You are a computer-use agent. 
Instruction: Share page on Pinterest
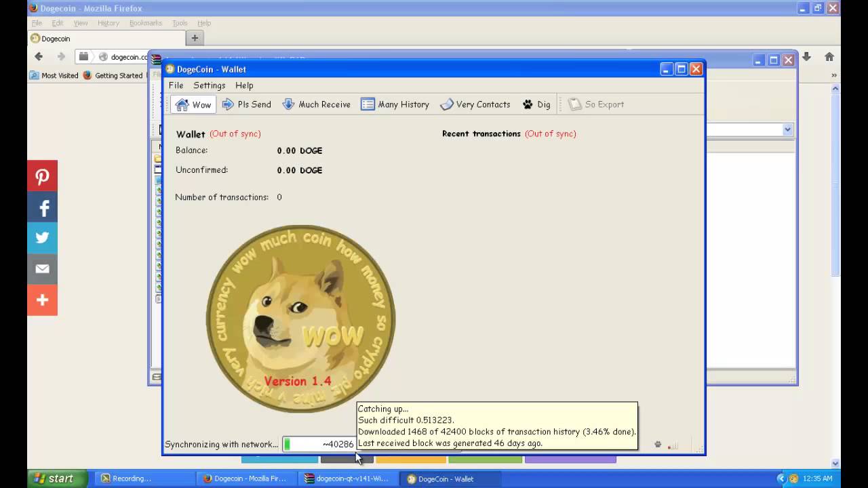(42, 177)
